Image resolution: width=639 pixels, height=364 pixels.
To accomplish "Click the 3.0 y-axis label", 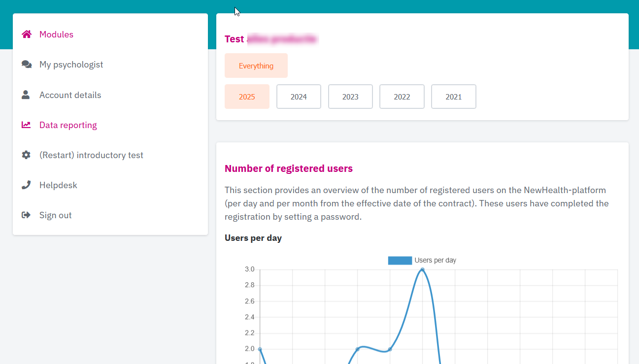I will (249, 269).
